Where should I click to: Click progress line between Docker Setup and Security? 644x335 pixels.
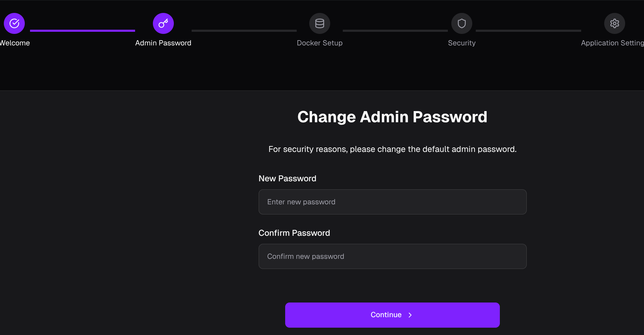395,31
